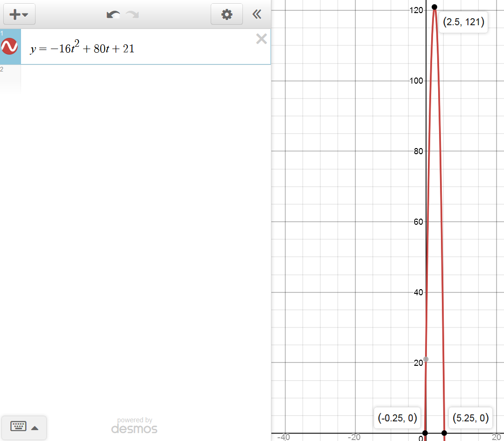This screenshot has height=441, width=504.
Task: Show the on-screen keyboard icon
Action: click(x=18, y=427)
